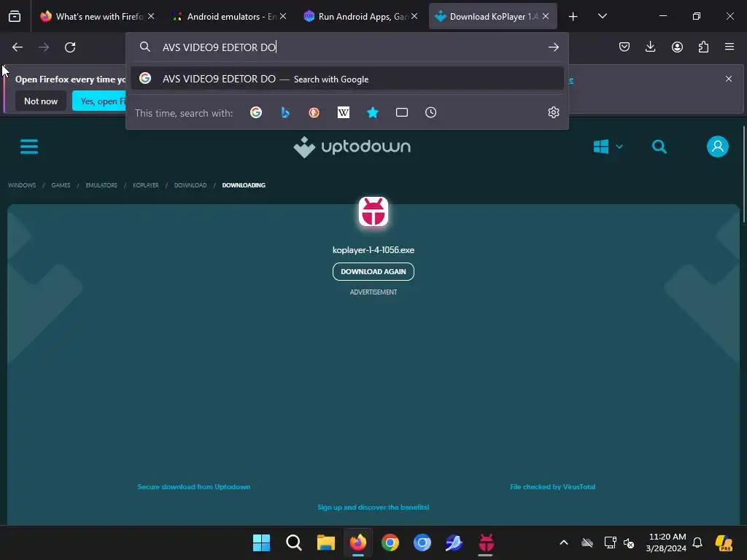Open the list all tabs dropdown
Viewport: 747px width, 560px height.
[602, 16]
